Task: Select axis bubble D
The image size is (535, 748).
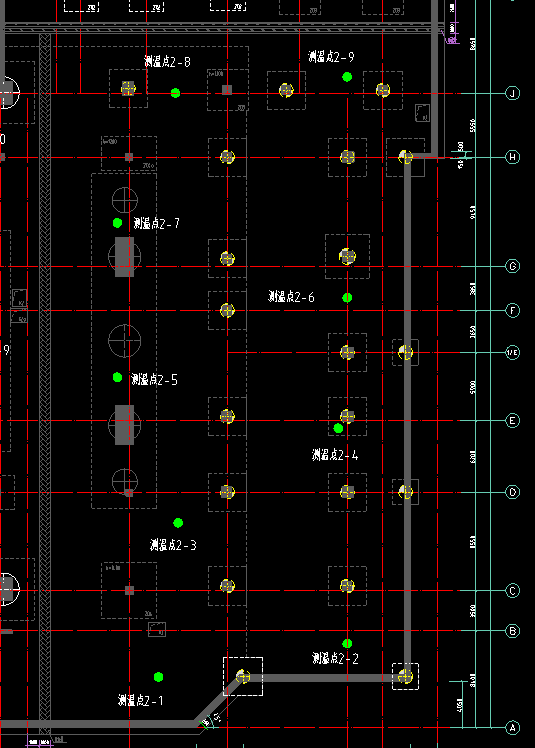Action: point(513,492)
